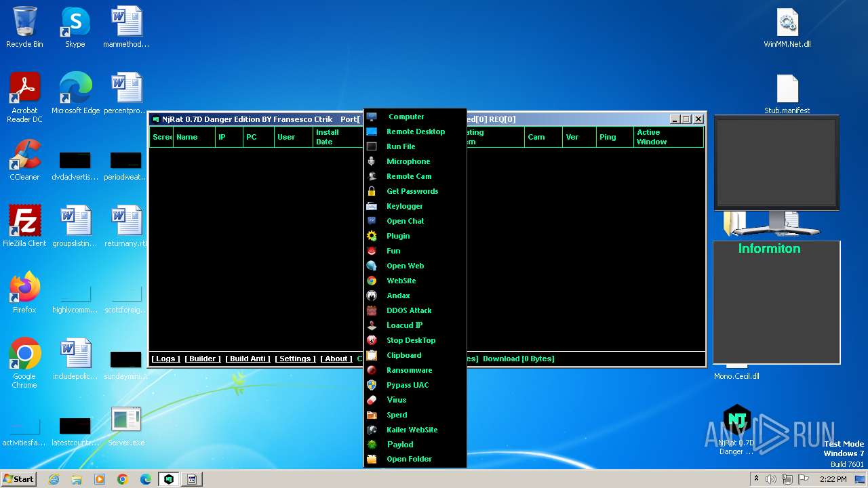Click the Loacud IP icon
This screenshot has width=868, height=488.
pos(372,325)
